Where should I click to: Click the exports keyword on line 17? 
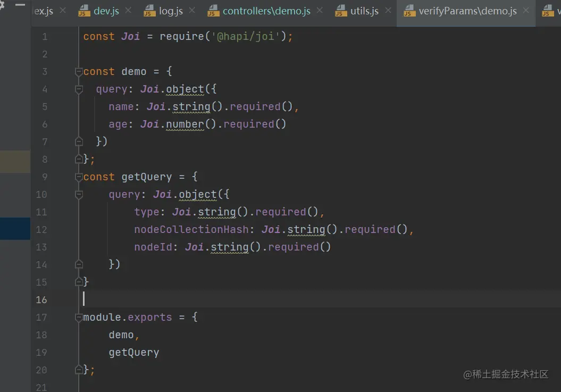149,318
